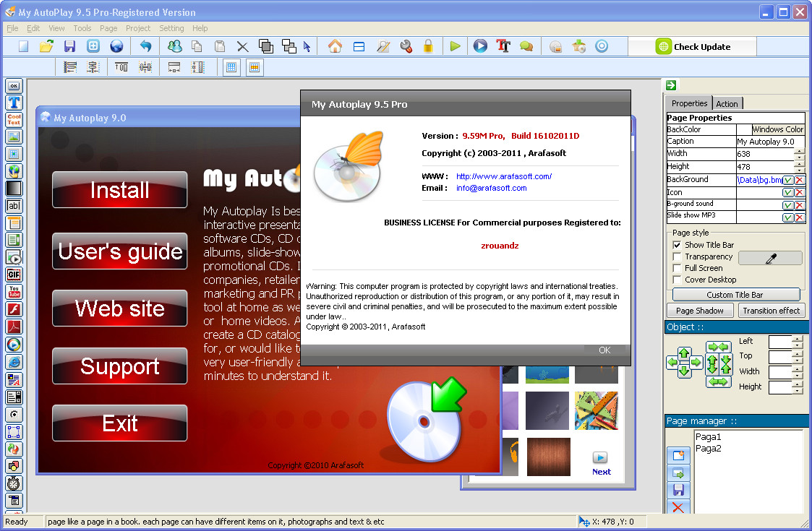Run project with green play arrow

[x=456, y=46]
